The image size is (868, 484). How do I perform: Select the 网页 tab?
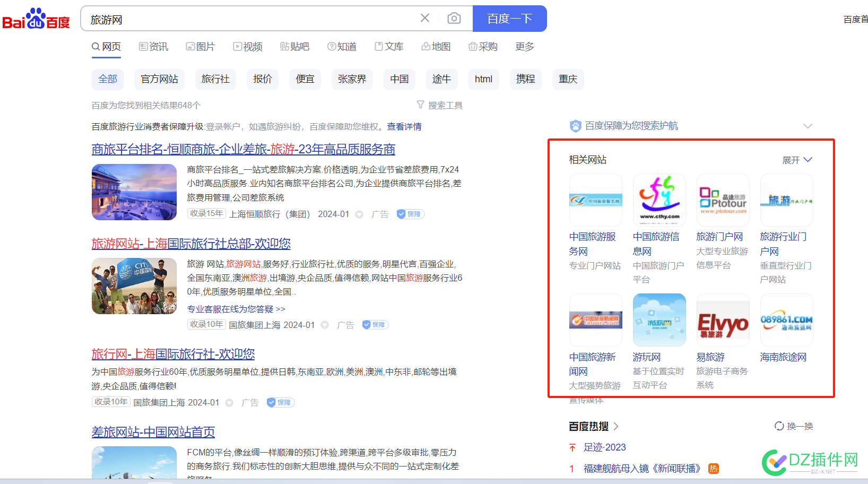(106, 47)
